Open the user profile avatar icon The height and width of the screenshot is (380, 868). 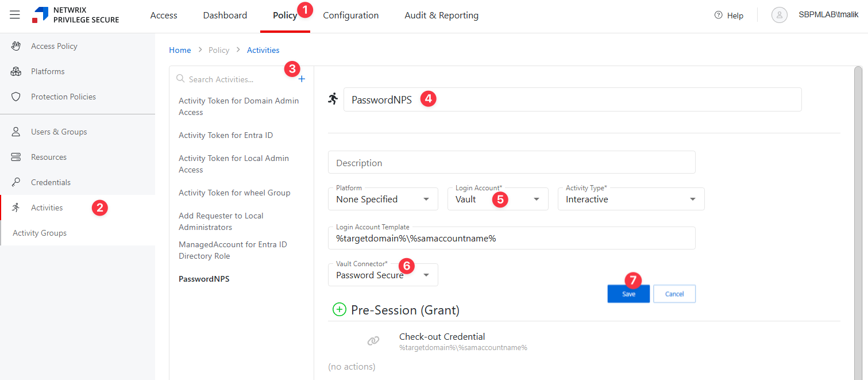779,16
